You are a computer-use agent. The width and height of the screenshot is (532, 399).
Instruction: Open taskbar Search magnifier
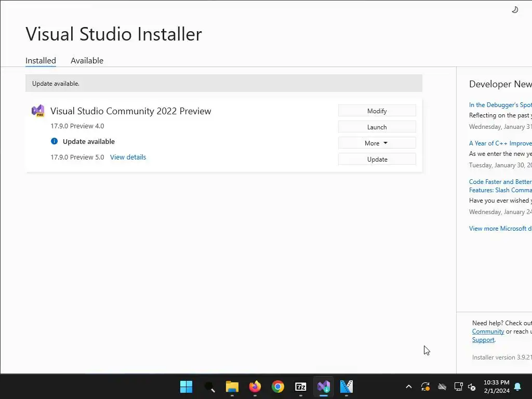pos(209,387)
